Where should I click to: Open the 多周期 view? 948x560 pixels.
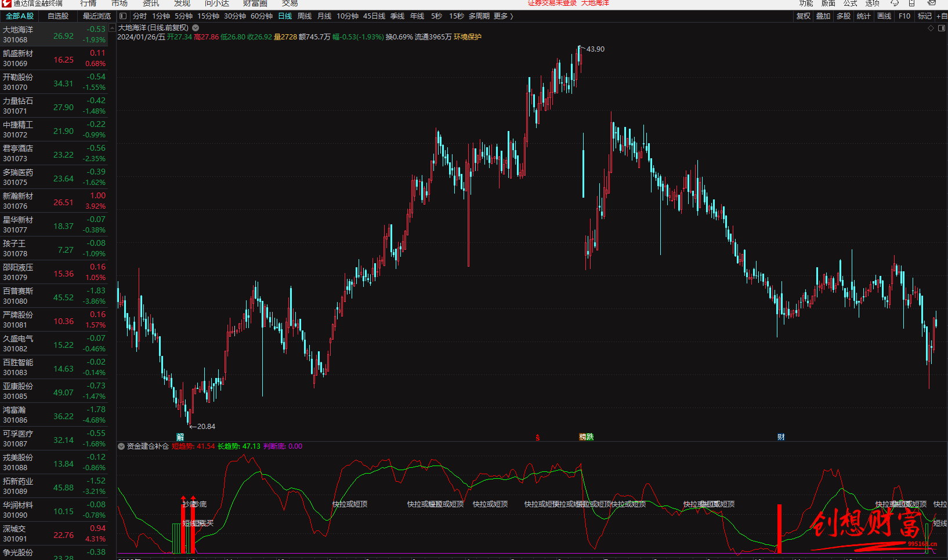[479, 16]
